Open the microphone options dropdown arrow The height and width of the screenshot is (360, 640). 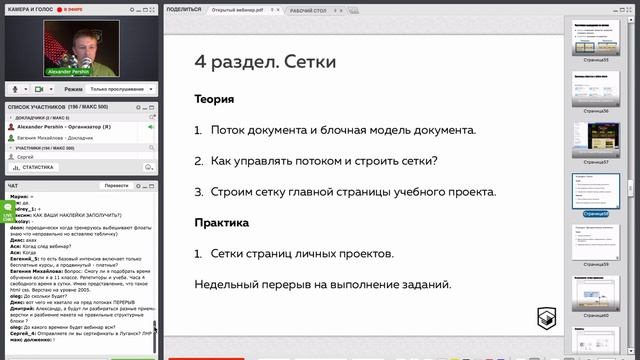[25, 89]
